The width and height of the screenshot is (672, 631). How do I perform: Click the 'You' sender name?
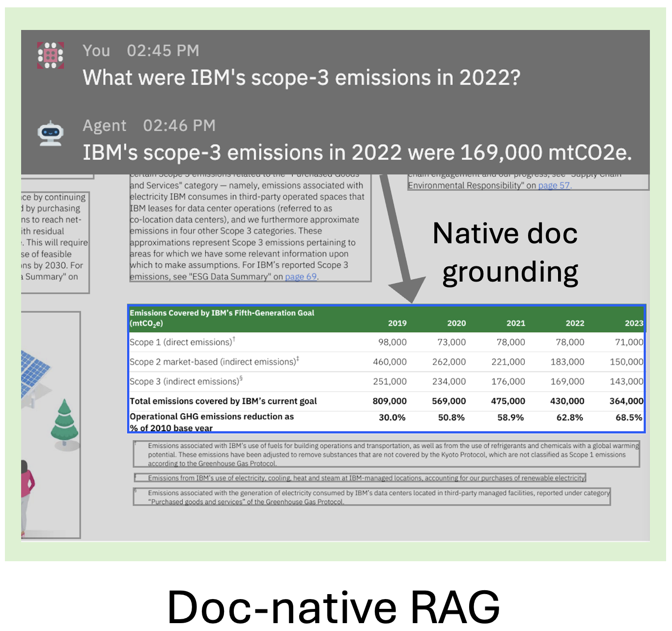(96, 51)
